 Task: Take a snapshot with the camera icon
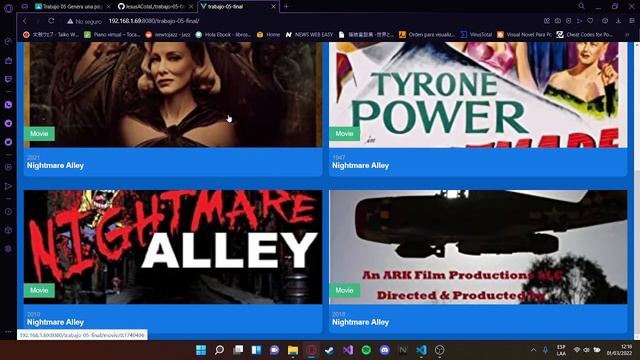tap(558, 21)
